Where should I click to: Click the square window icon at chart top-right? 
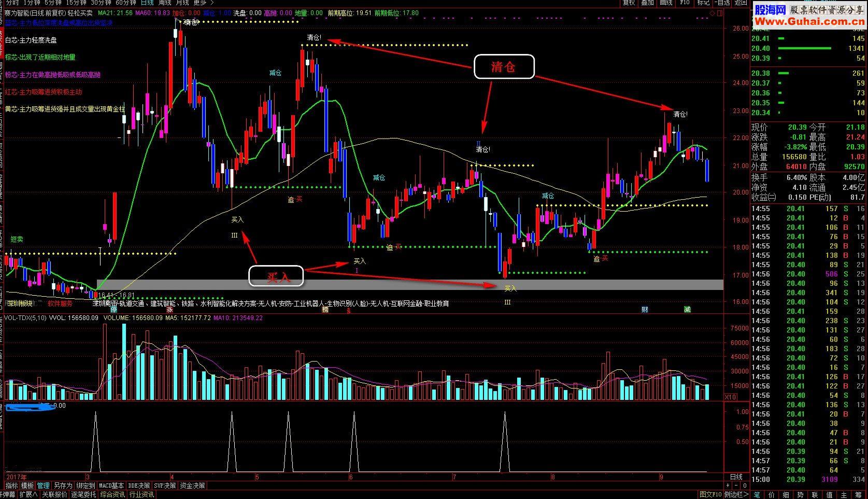pos(719,13)
